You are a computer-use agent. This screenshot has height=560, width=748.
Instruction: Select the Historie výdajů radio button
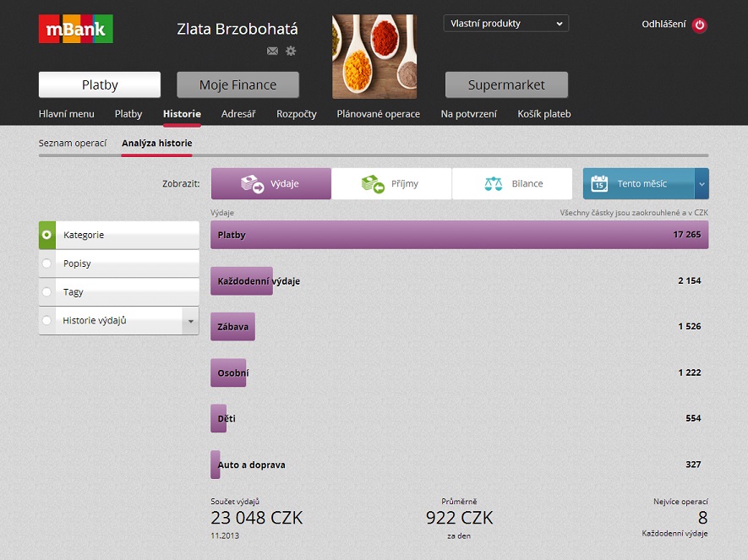pos(46,320)
